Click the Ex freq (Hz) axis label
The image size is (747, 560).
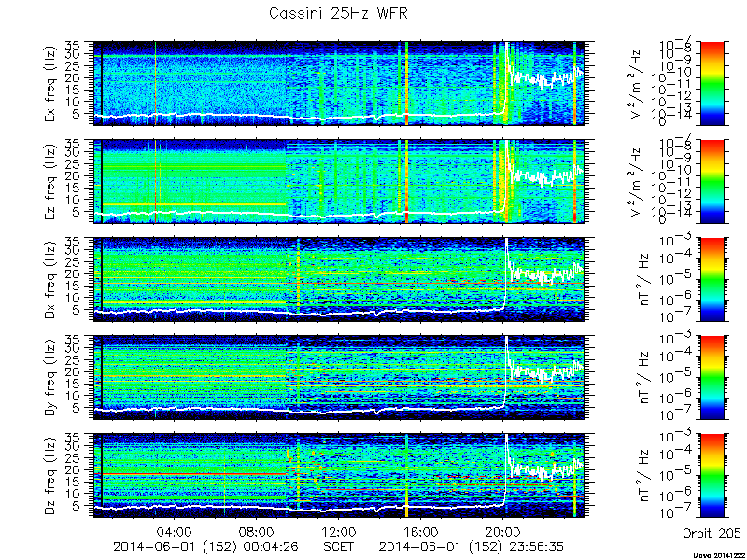coord(51,83)
